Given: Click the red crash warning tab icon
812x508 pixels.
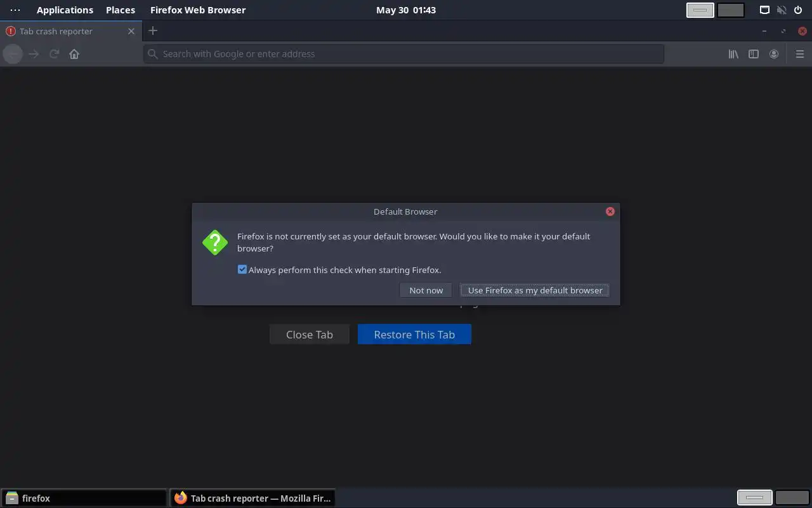Looking at the screenshot, I should pyautogui.click(x=10, y=31).
